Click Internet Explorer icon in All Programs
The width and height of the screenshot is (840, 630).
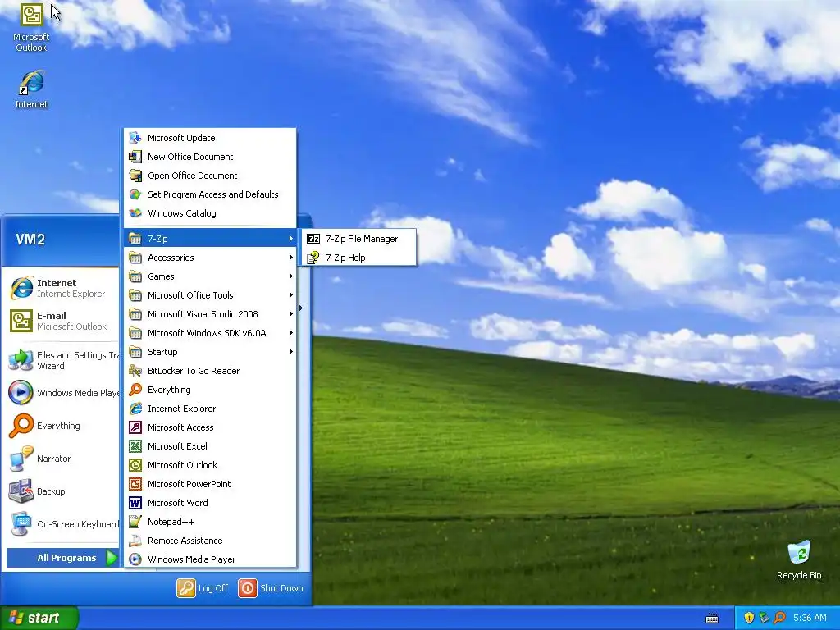tap(135, 409)
